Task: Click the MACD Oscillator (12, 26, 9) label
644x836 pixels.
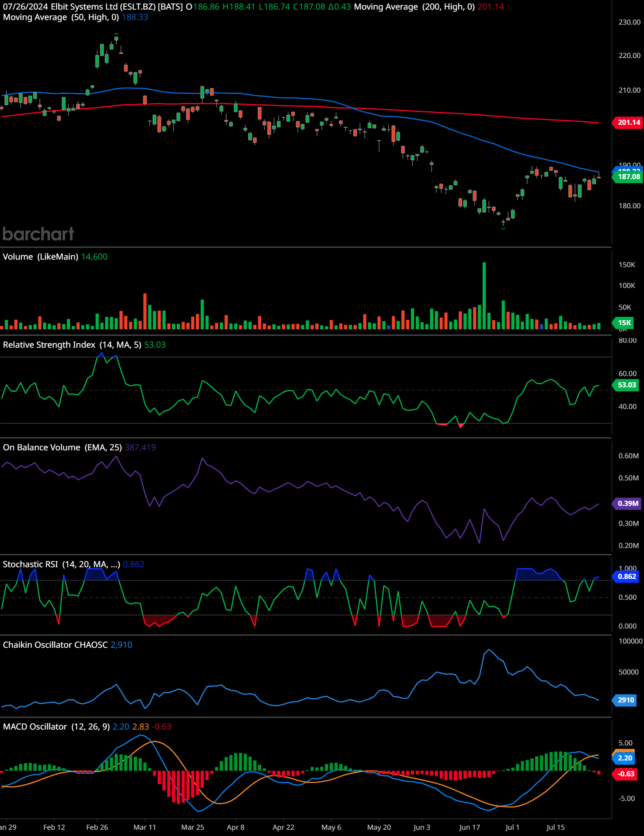Action: tap(56, 727)
